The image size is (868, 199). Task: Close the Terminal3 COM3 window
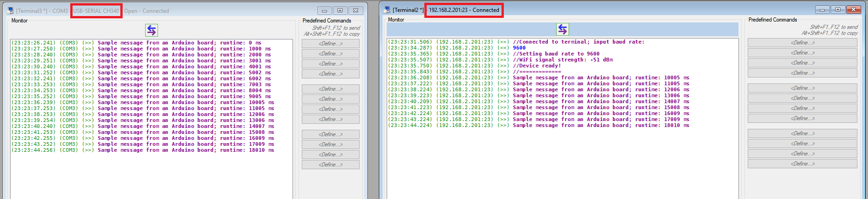point(356,11)
